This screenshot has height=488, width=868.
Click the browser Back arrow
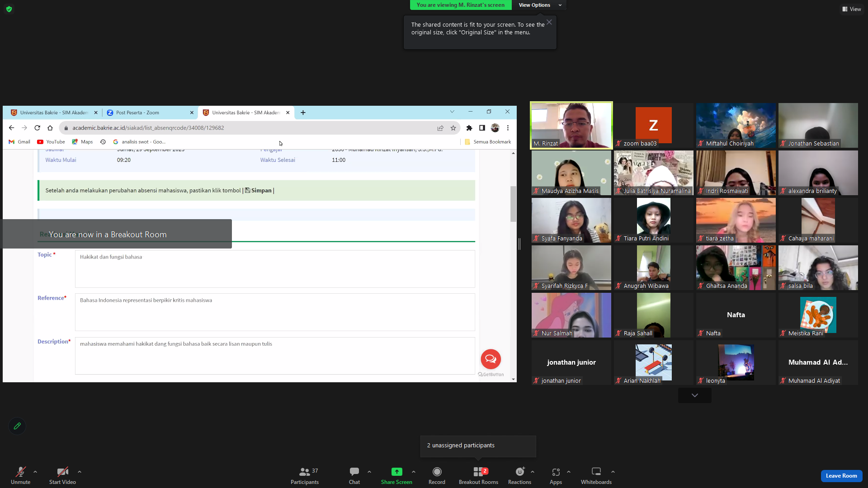[12, 128]
